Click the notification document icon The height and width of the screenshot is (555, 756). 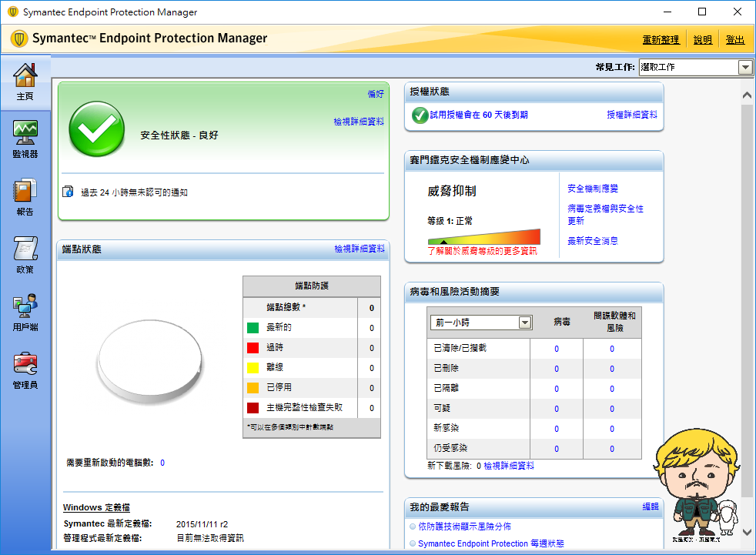[68, 192]
